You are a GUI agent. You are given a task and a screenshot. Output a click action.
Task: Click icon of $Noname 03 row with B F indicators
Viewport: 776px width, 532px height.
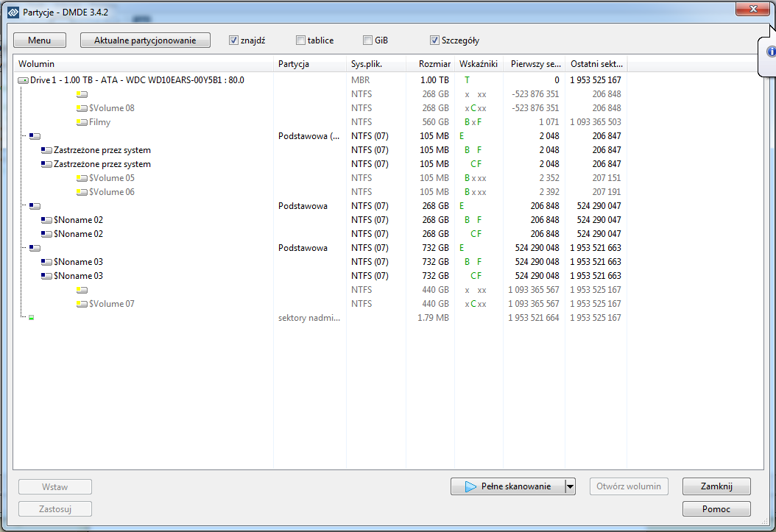click(x=46, y=262)
